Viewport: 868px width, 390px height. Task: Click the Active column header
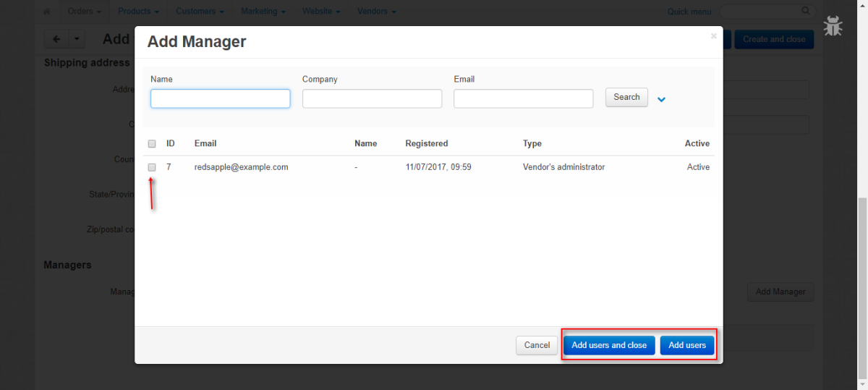coord(697,144)
